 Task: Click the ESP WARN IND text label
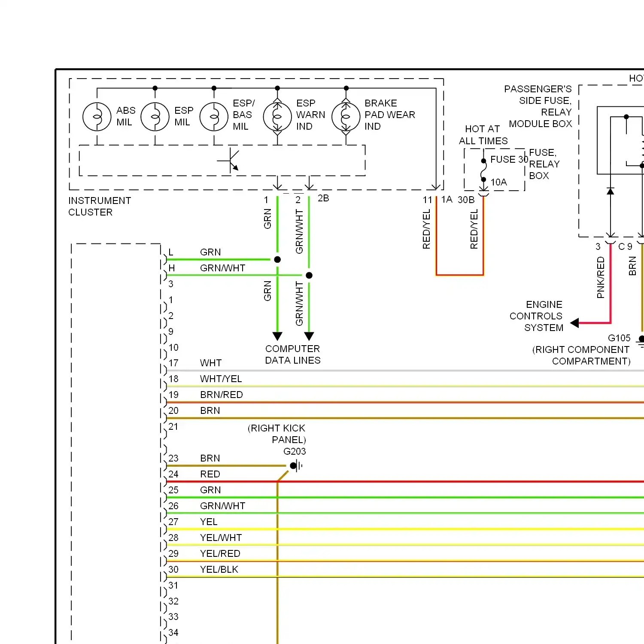[310, 115]
